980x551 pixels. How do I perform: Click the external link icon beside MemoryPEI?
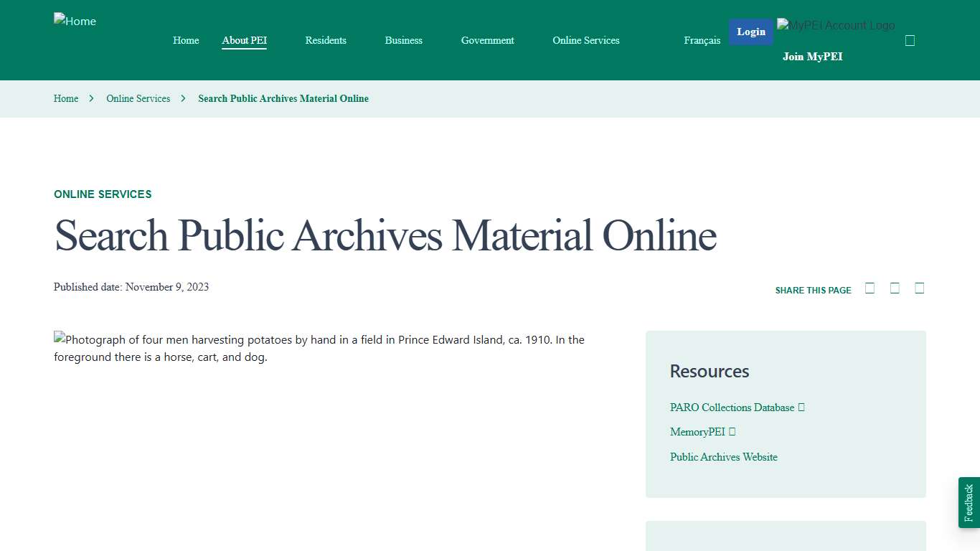pyautogui.click(x=732, y=431)
